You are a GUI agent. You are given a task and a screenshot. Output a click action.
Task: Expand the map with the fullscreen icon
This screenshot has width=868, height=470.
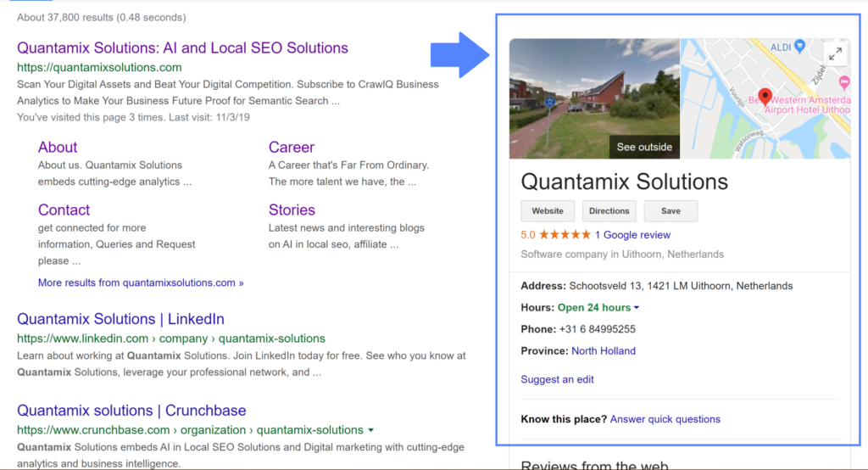(835, 53)
